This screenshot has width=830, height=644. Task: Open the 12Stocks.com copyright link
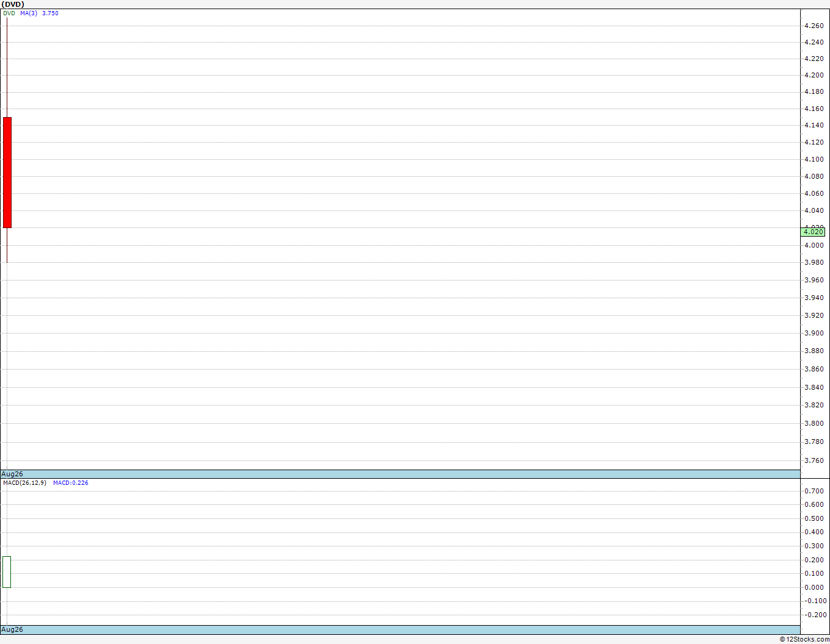tap(804, 639)
